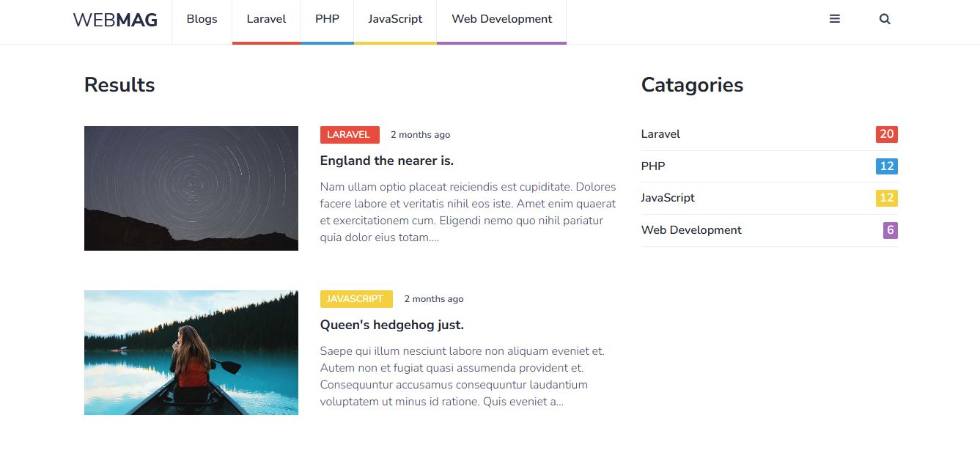Click excerpt starting "Nam ullam optio"
The width and height of the screenshot is (980, 453).
point(468,212)
